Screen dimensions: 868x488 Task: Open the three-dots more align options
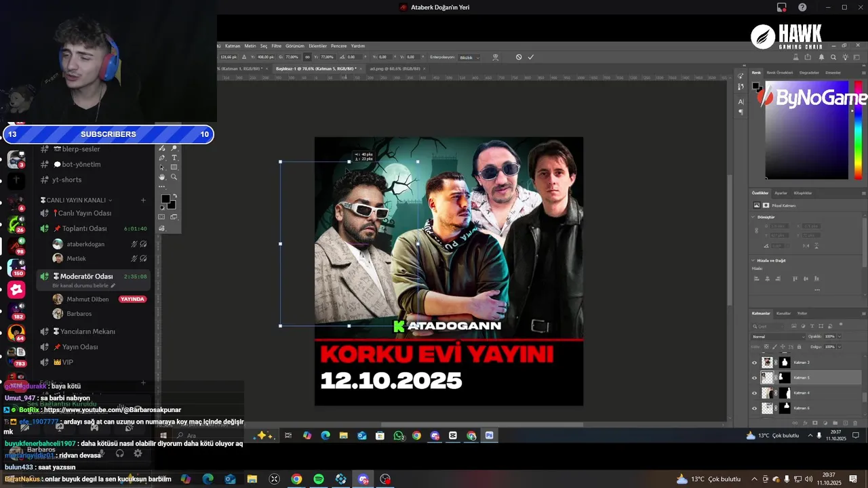click(817, 289)
